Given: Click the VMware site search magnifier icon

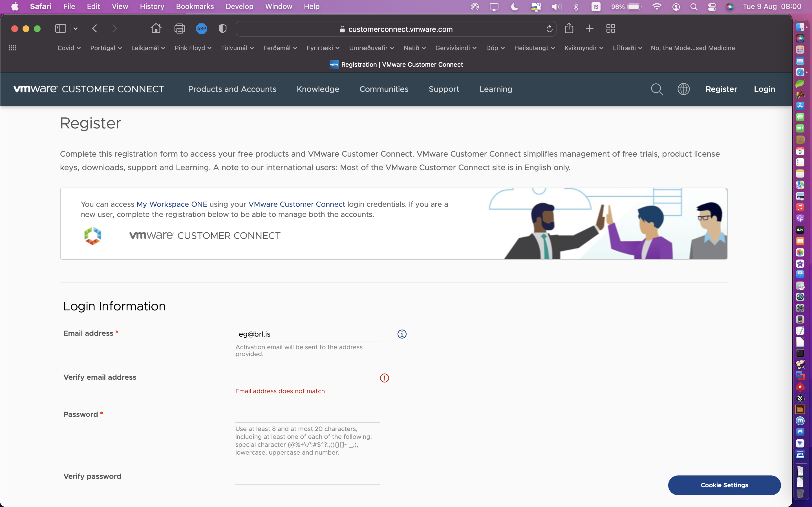Looking at the screenshot, I should pyautogui.click(x=657, y=89).
